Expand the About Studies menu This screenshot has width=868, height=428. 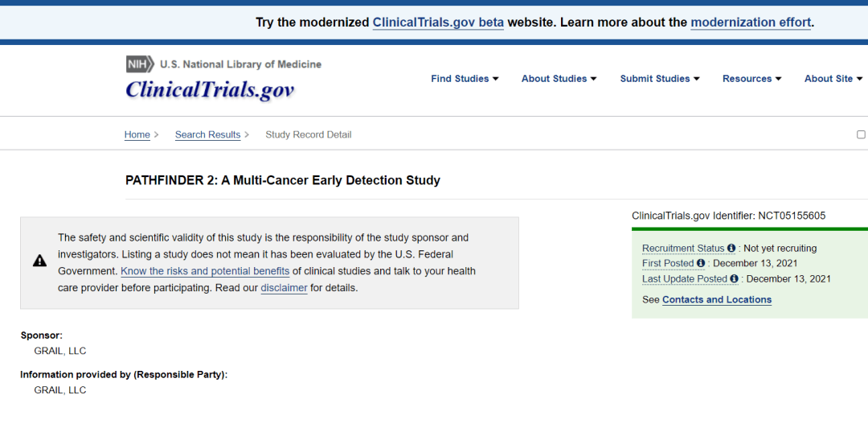(x=559, y=79)
